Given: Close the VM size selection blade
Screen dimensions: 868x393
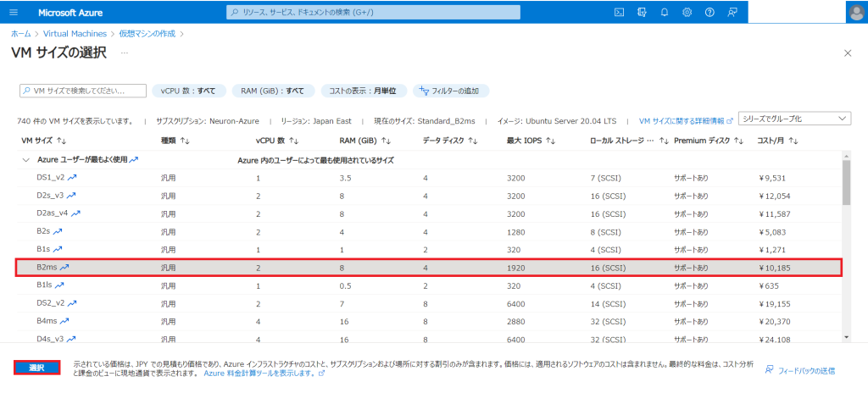Looking at the screenshot, I should click(847, 53).
